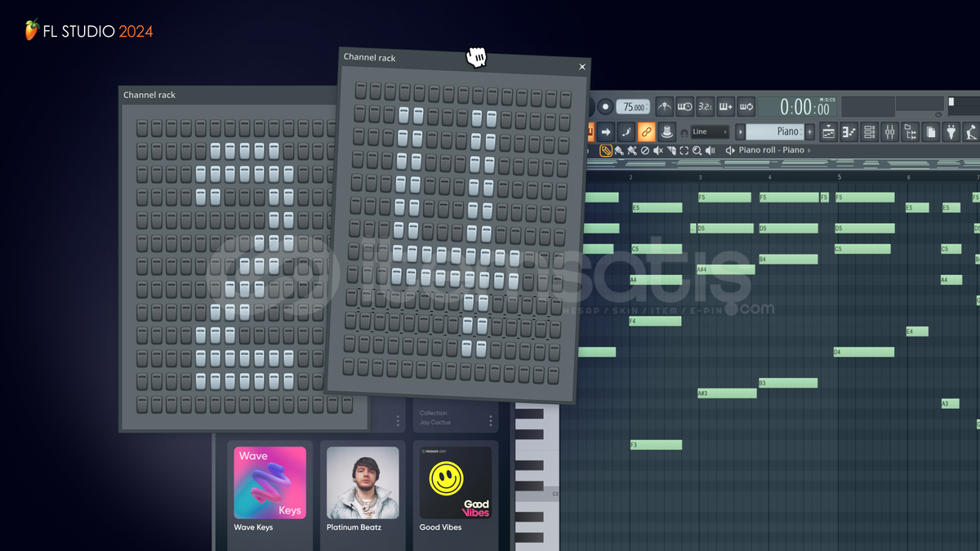Click the 'Good Vibes' title text

coord(440,527)
